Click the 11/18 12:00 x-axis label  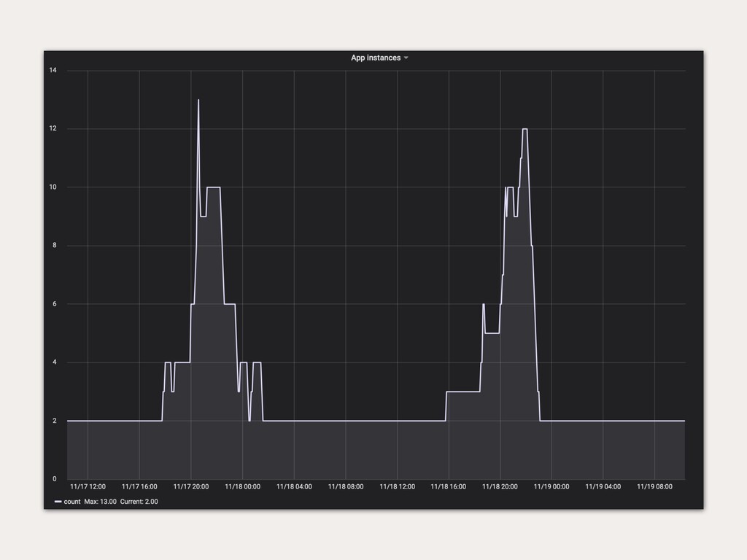[398, 486]
